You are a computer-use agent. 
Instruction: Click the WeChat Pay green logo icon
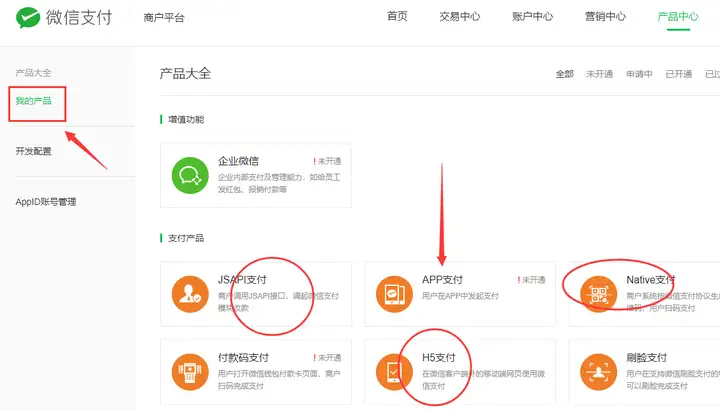pyautogui.click(x=28, y=17)
